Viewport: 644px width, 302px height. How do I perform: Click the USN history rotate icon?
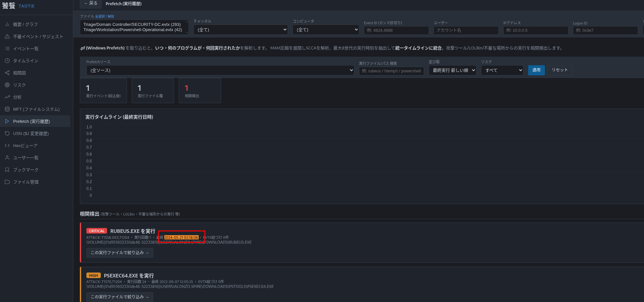(x=7, y=133)
